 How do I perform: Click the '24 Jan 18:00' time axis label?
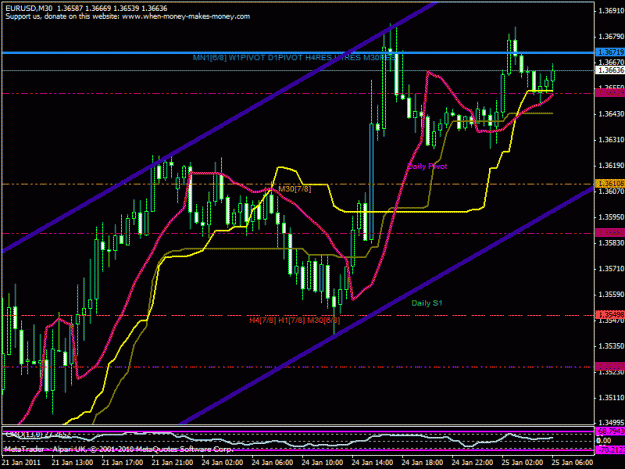point(422,462)
